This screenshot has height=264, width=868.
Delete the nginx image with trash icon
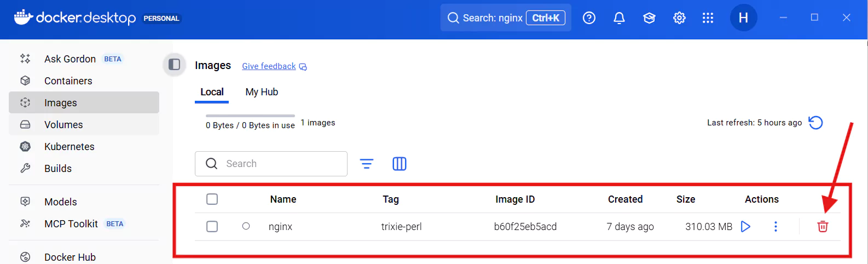823,227
